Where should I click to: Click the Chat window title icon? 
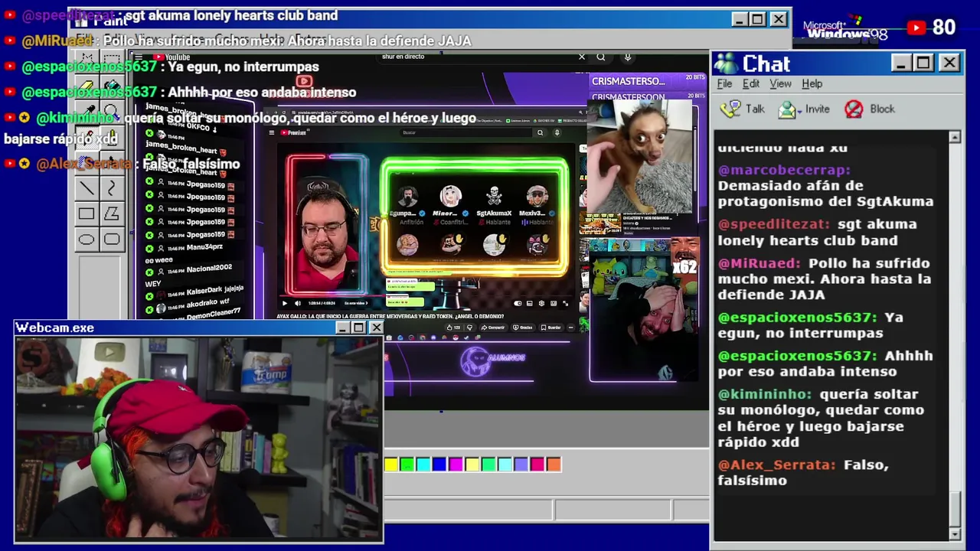[x=725, y=64]
